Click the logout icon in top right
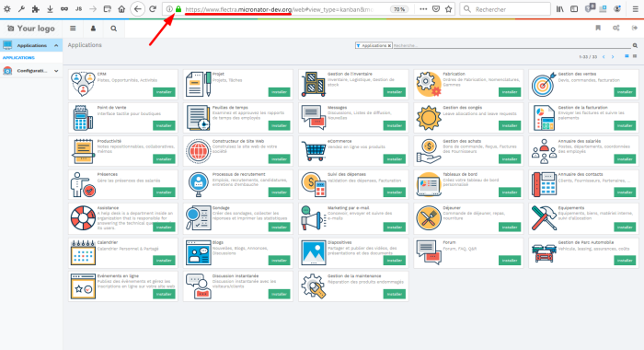The height and width of the screenshot is (350, 644). coord(635,28)
